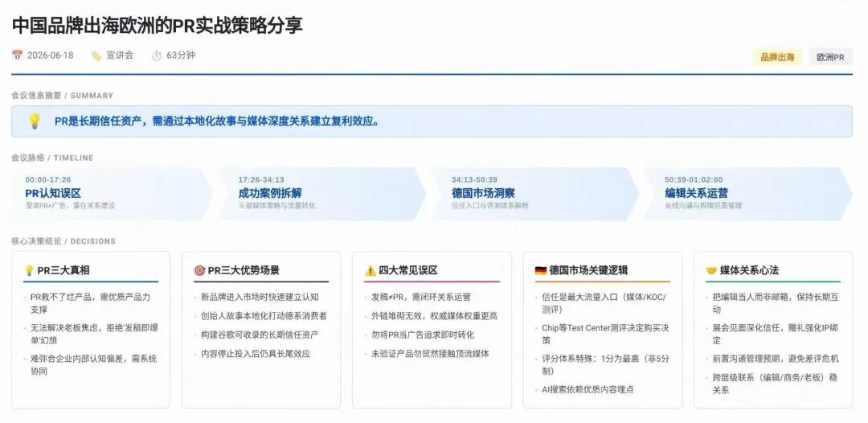868x423 pixels.
Task: Click bullet Chip等Test Center测评决定购买决策
Action: pos(606,334)
